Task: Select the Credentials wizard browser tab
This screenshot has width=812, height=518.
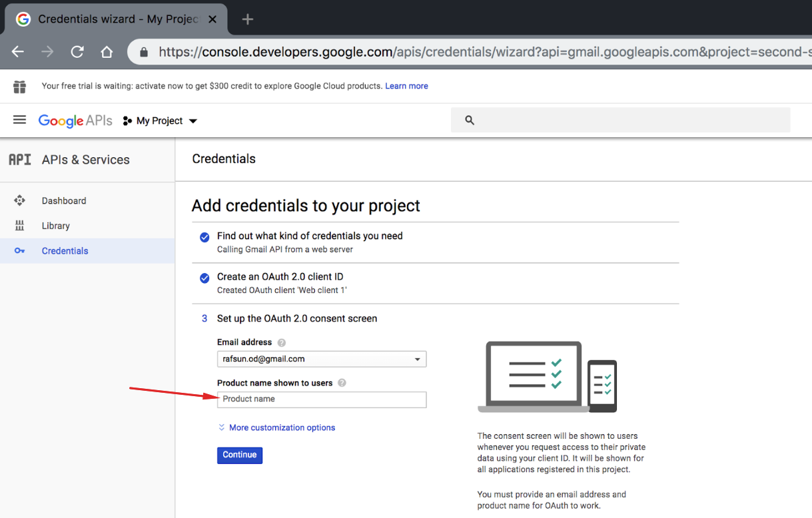Action: tap(117, 19)
